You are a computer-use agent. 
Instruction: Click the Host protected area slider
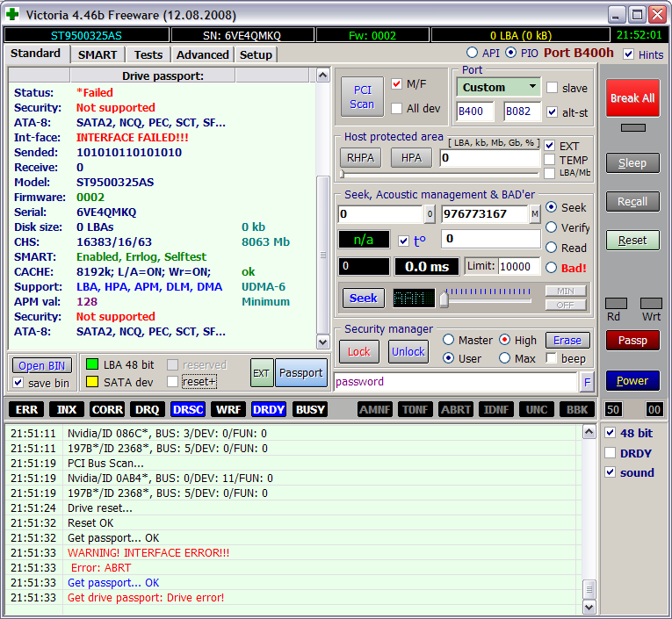point(440,174)
